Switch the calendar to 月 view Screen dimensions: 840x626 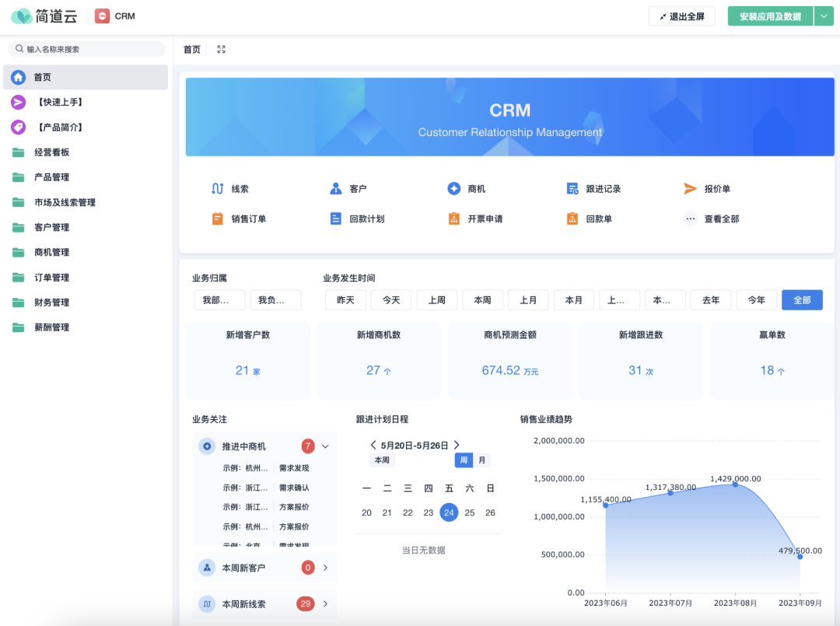tap(482, 460)
